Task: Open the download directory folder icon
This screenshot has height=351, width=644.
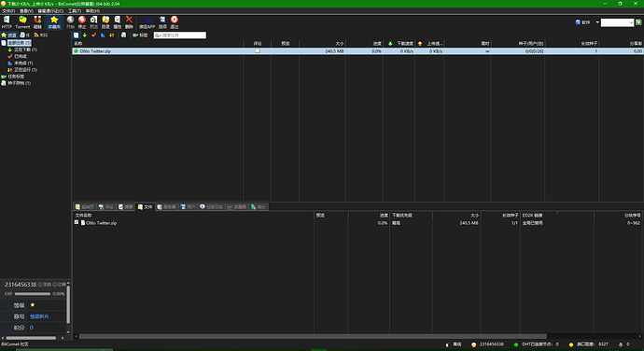Action: [x=105, y=22]
